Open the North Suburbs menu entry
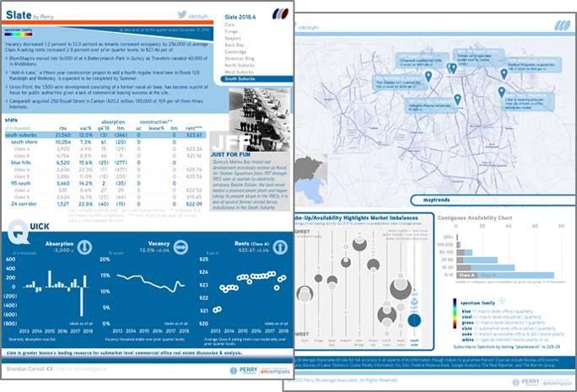Screen dimensions: 577x392 [x=240, y=65]
